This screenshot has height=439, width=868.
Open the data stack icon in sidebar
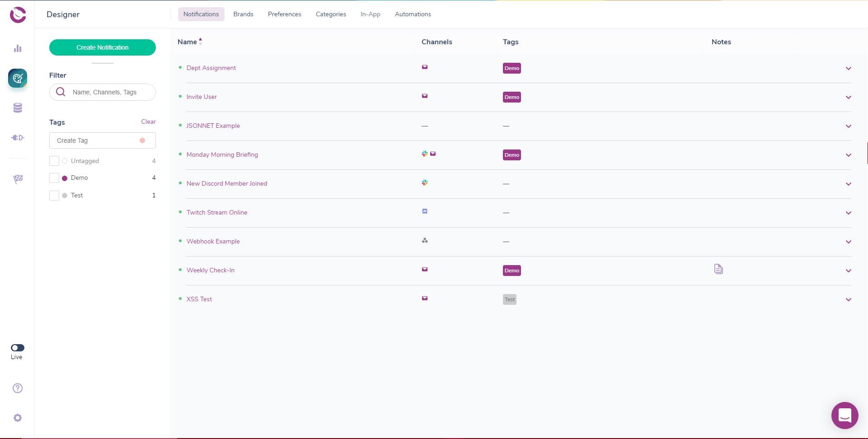(x=18, y=108)
